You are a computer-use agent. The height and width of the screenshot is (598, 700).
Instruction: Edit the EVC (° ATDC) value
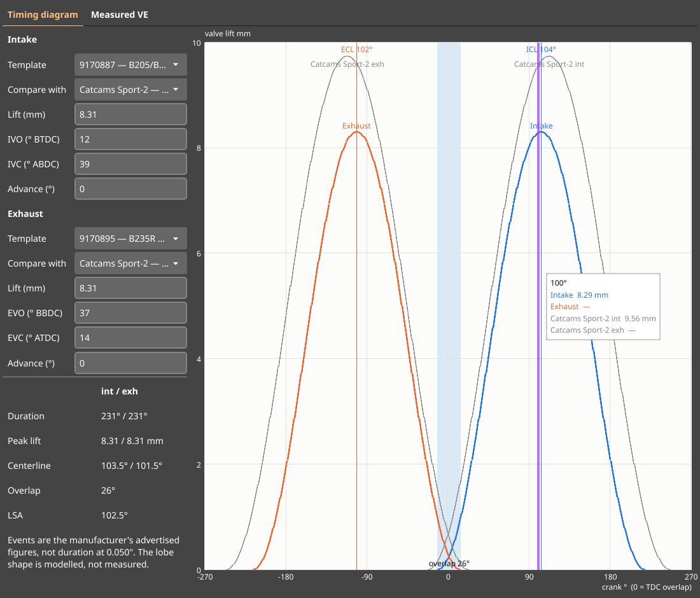(130, 338)
